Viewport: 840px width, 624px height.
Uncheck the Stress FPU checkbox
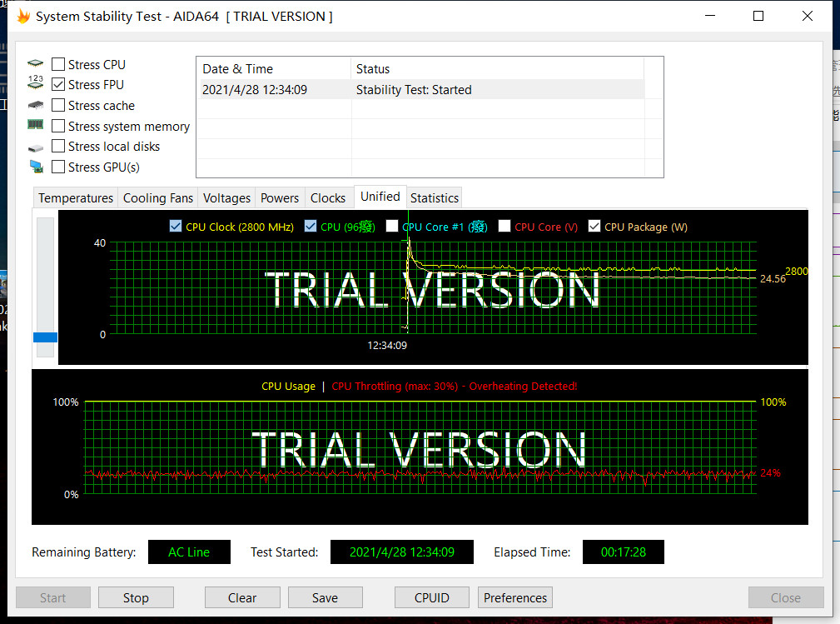pyautogui.click(x=57, y=85)
